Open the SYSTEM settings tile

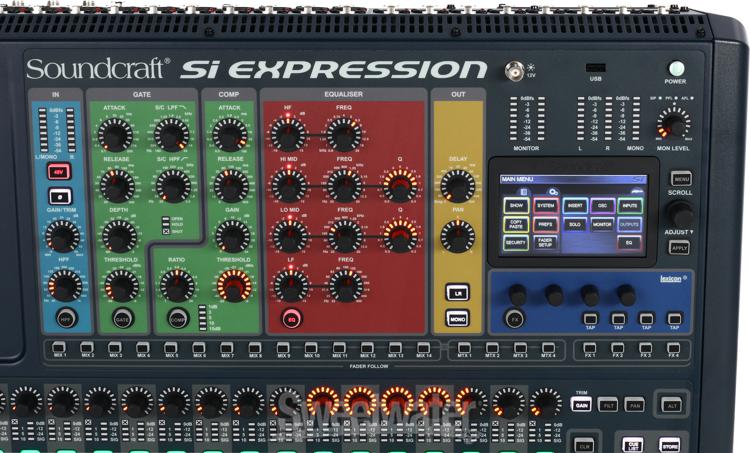point(545,206)
